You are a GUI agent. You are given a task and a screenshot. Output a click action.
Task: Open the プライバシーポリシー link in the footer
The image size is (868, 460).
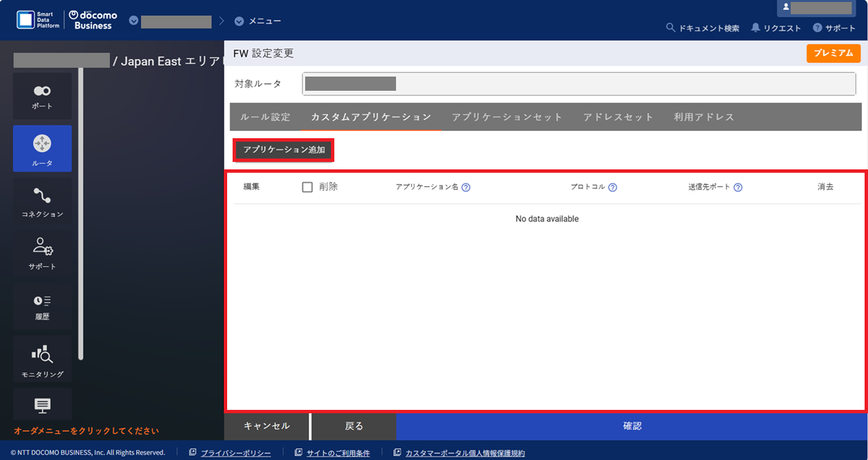[235, 452]
